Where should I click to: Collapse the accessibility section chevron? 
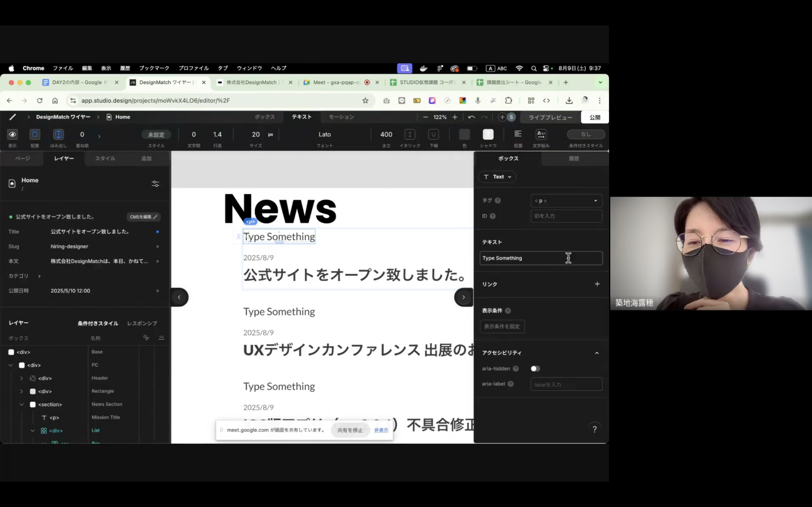tap(597, 353)
